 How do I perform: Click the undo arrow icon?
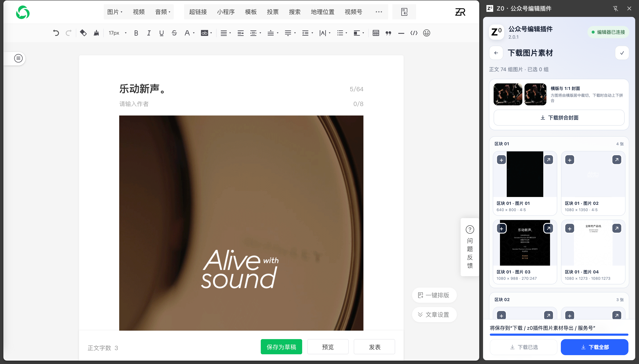(x=56, y=33)
